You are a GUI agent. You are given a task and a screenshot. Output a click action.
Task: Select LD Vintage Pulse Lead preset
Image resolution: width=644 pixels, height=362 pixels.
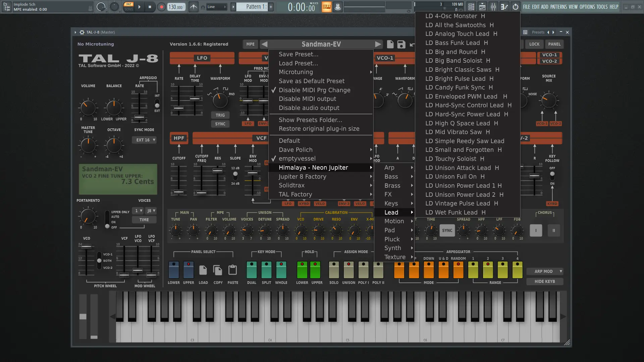click(x=458, y=203)
